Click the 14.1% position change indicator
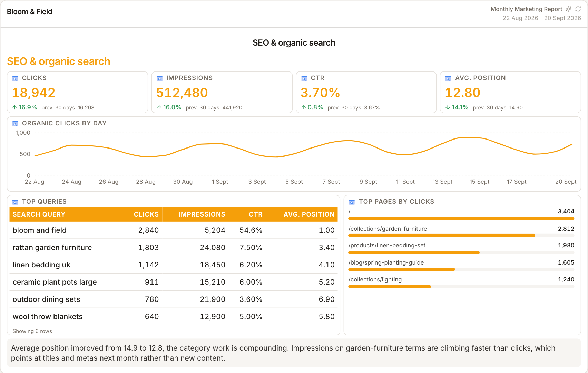Screen dimensions: 588x373 457,107
